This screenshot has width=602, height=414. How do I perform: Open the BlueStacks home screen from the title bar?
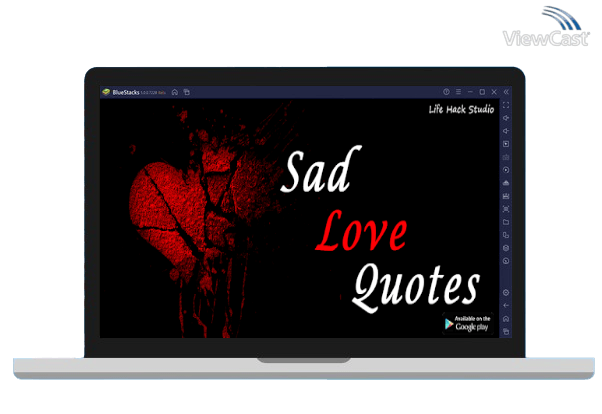175,92
